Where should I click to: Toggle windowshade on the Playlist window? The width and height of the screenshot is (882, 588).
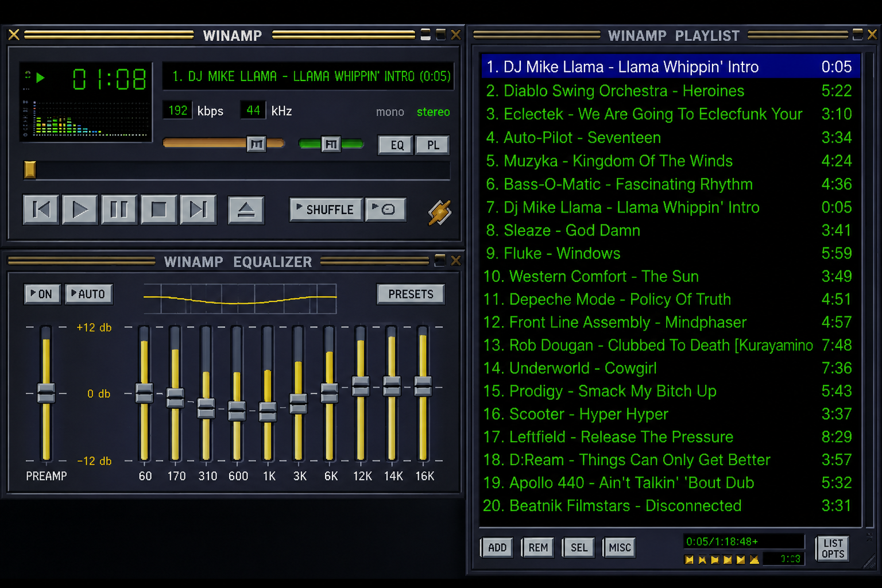click(857, 34)
